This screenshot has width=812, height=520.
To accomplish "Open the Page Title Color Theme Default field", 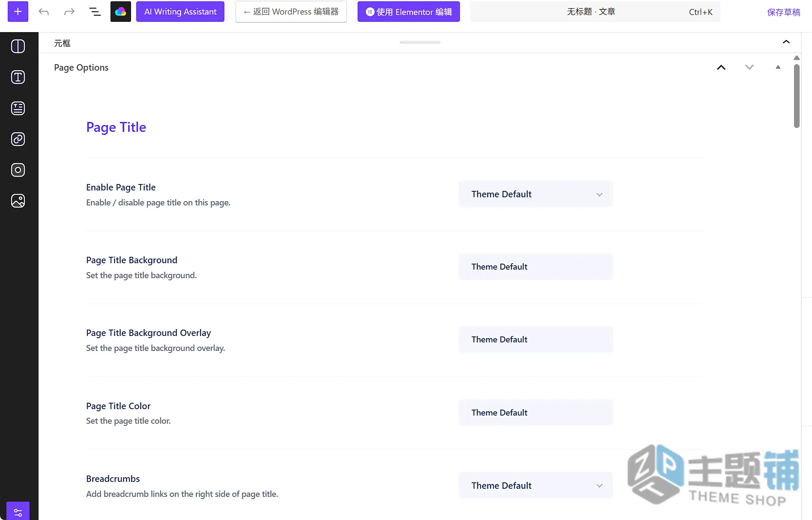I will pyautogui.click(x=535, y=413).
